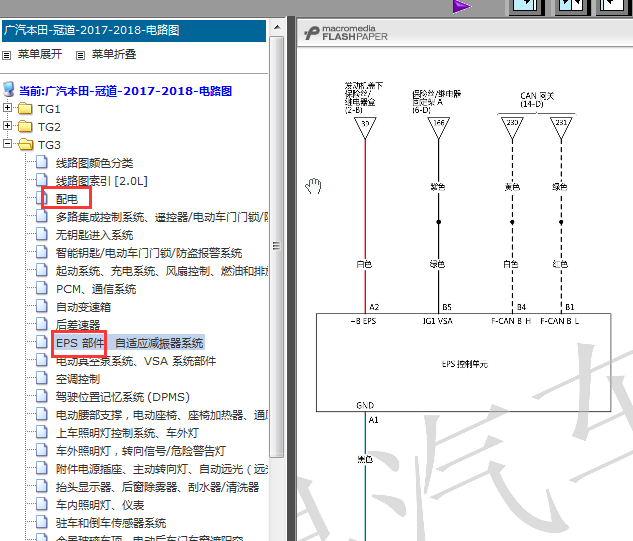Open 附件电源插座、主动转向灯 document
This screenshot has width=633, height=541.
coord(162,469)
